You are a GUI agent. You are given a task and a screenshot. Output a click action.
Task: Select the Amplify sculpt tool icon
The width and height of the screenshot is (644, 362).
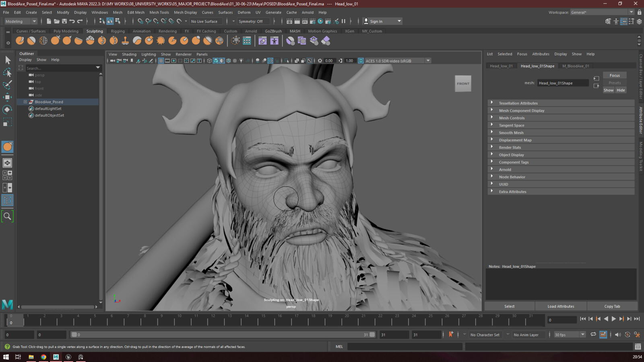point(208,41)
